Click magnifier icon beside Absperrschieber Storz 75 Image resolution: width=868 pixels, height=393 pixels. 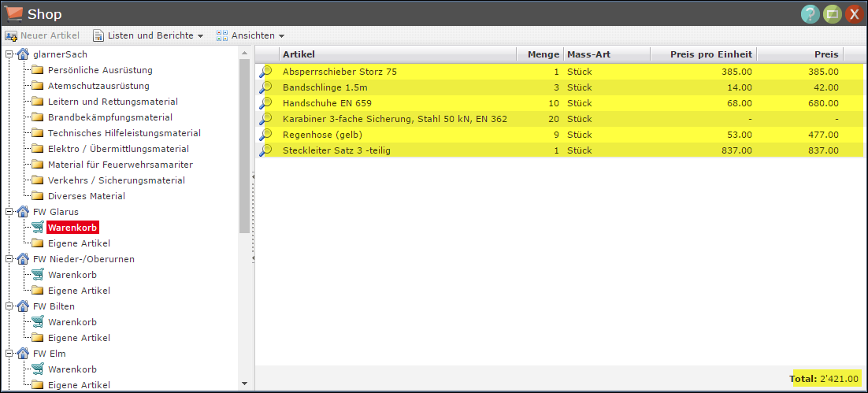tap(266, 72)
